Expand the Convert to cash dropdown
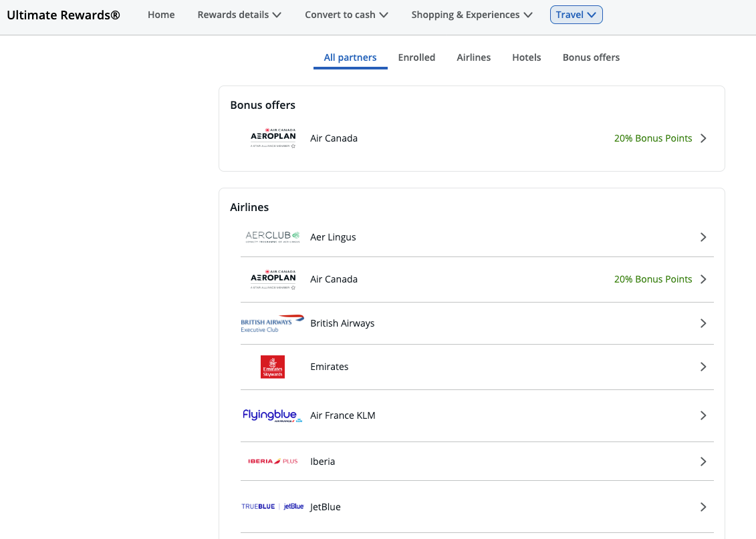The image size is (756, 539). pyautogui.click(x=346, y=15)
